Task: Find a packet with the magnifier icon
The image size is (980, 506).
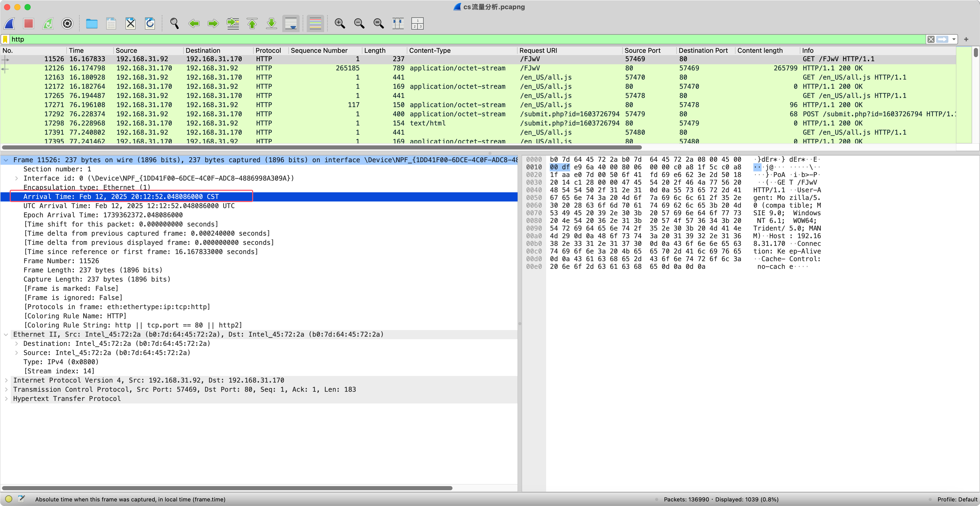Action: pyautogui.click(x=175, y=23)
